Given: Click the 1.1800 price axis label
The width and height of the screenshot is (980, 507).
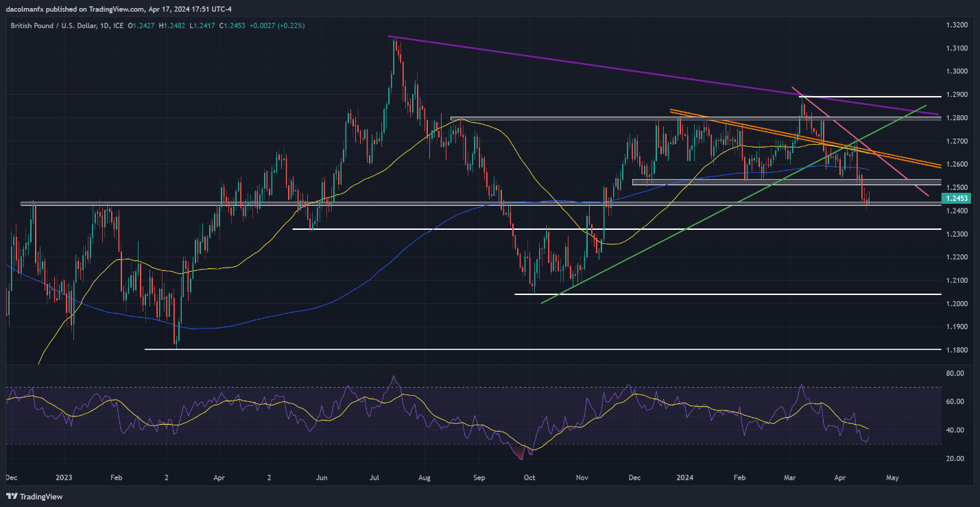Looking at the screenshot, I should pos(957,351).
